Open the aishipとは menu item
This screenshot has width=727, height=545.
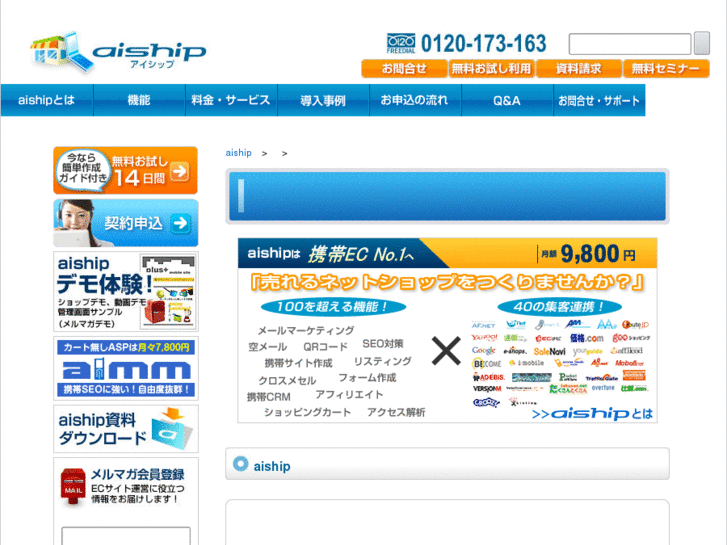[x=47, y=100]
